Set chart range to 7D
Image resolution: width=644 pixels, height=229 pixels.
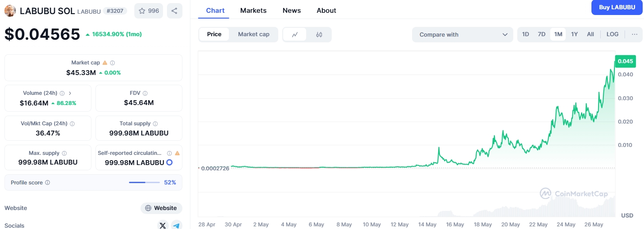[542, 34]
